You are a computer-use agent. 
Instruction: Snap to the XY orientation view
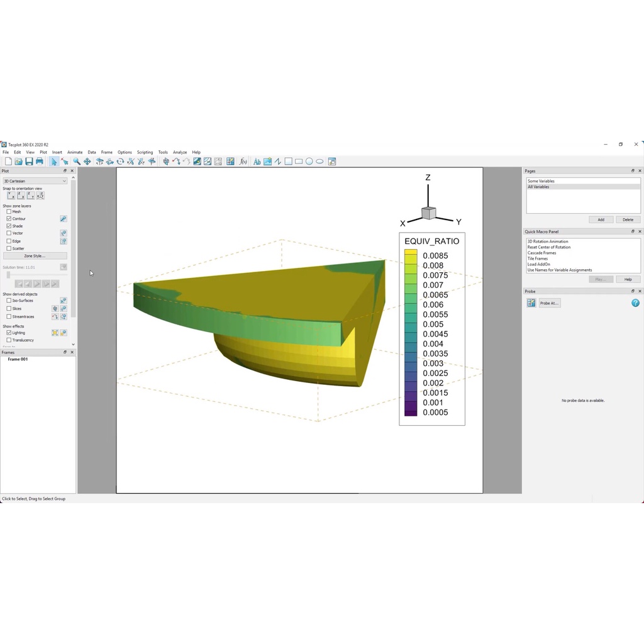pos(11,196)
